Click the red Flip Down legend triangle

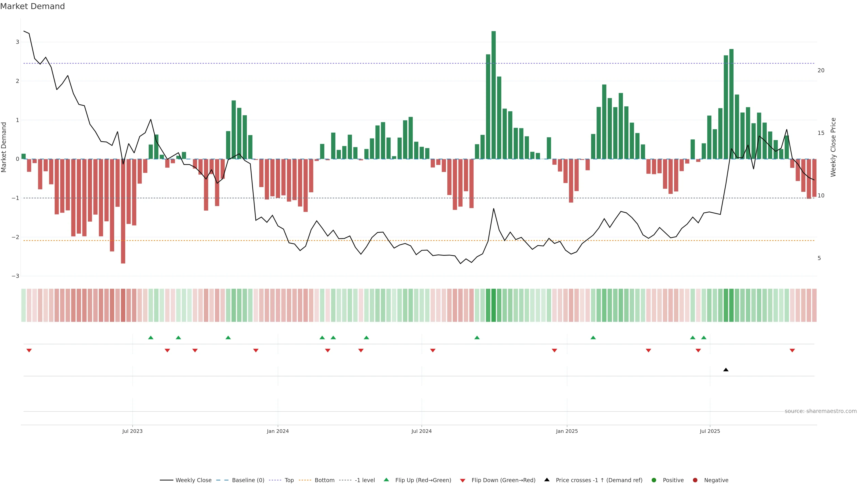coord(463,481)
